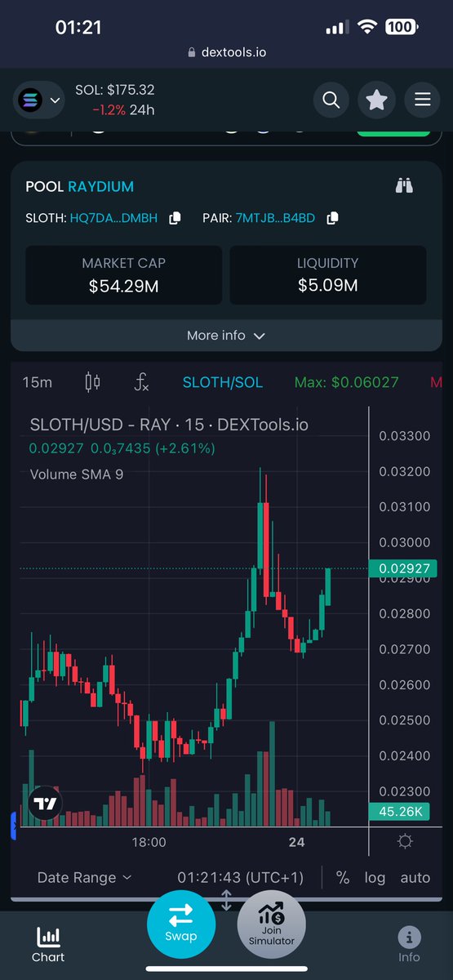Toggle log scale on chart
453x980 pixels.
(x=375, y=878)
